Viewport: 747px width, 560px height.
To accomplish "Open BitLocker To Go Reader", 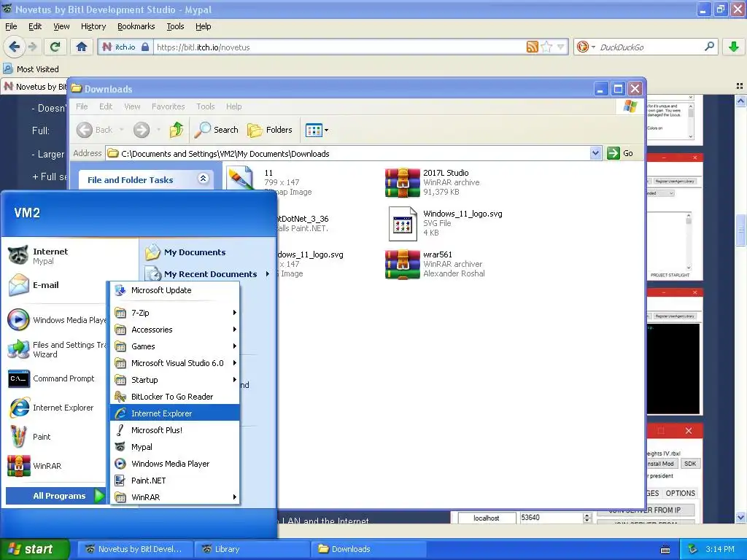I will [174, 397].
